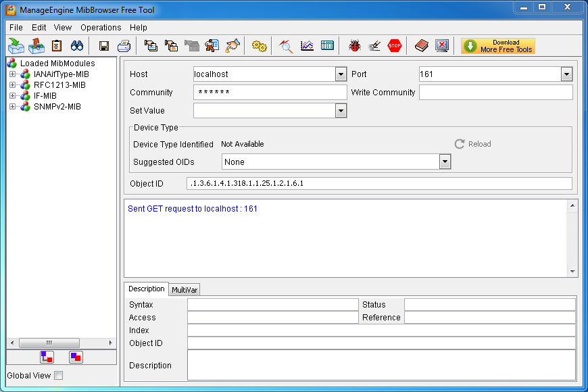Open the Port dropdown arrow
588x392 pixels.
(x=566, y=74)
